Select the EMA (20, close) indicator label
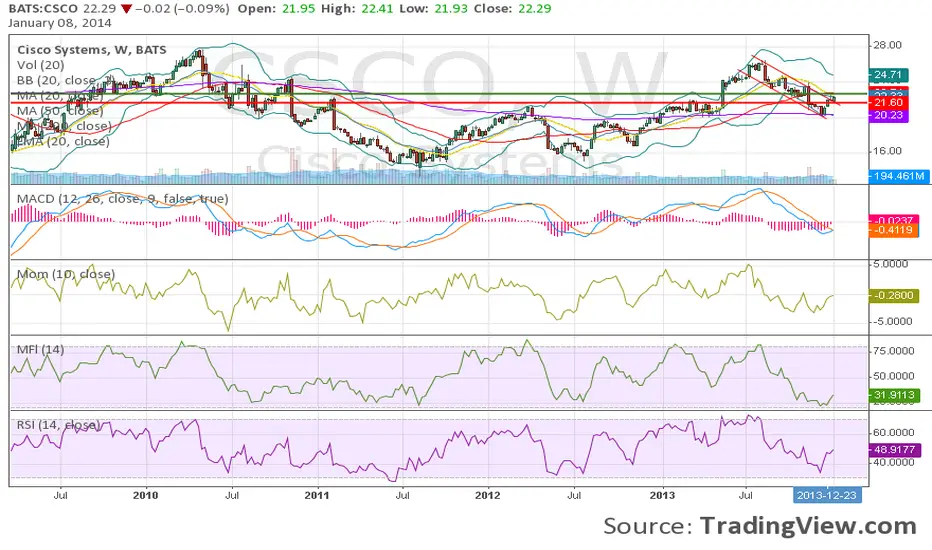 click(63, 142)
